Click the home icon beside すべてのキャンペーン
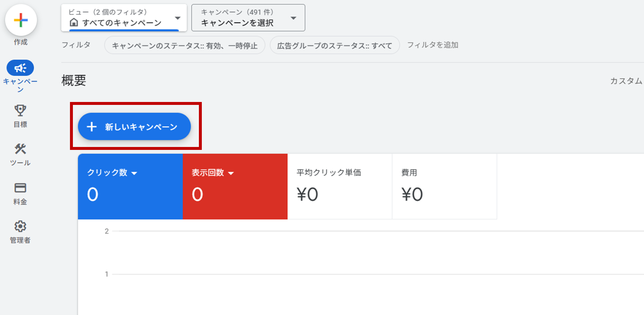Image resolution: width=644 pixels, height=315 pixels. coord(74,23)
